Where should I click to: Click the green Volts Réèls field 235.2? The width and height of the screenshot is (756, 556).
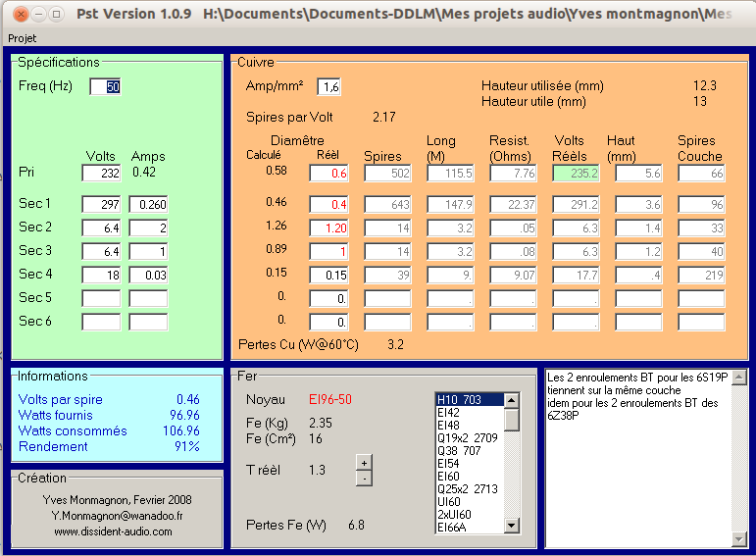coord(576,174)
